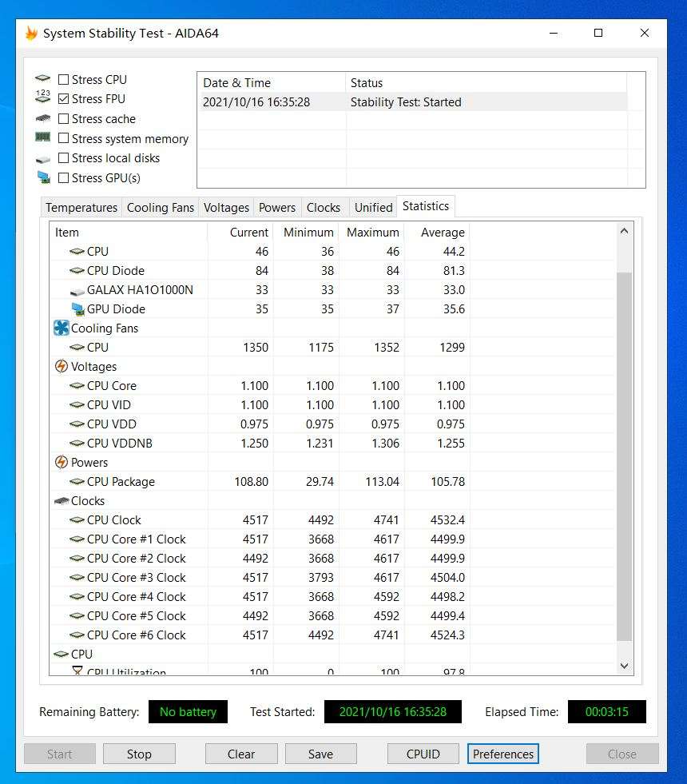Click the statistics list vertical scrollbar thumb
The height and width of the screenshot is (784, 687).
tap(624, 456)
